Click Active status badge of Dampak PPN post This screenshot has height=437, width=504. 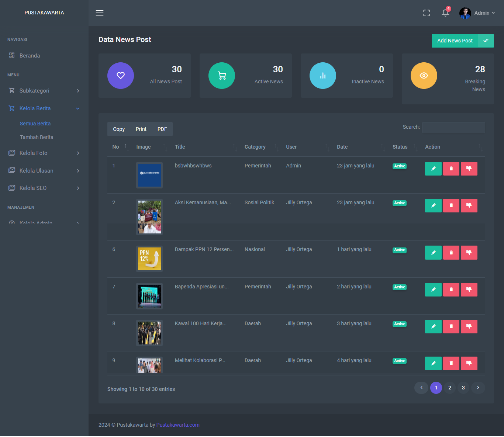click(x=400, y=250)
